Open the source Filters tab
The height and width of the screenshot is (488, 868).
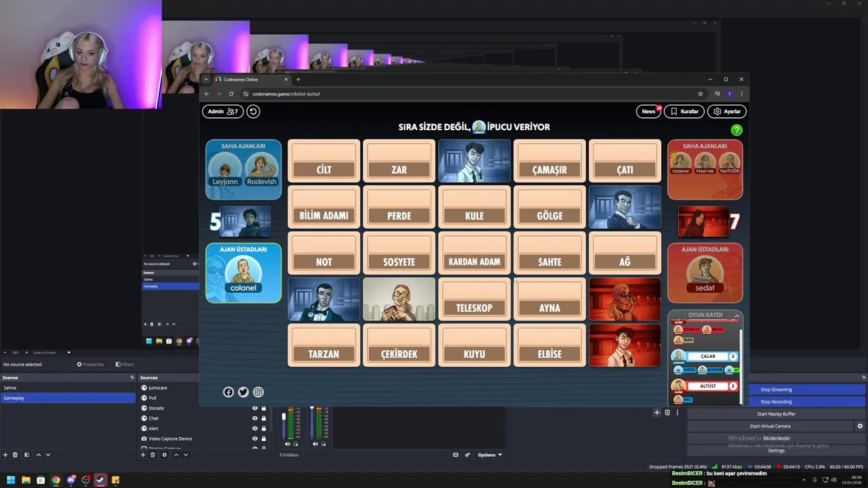pos(124,364)
